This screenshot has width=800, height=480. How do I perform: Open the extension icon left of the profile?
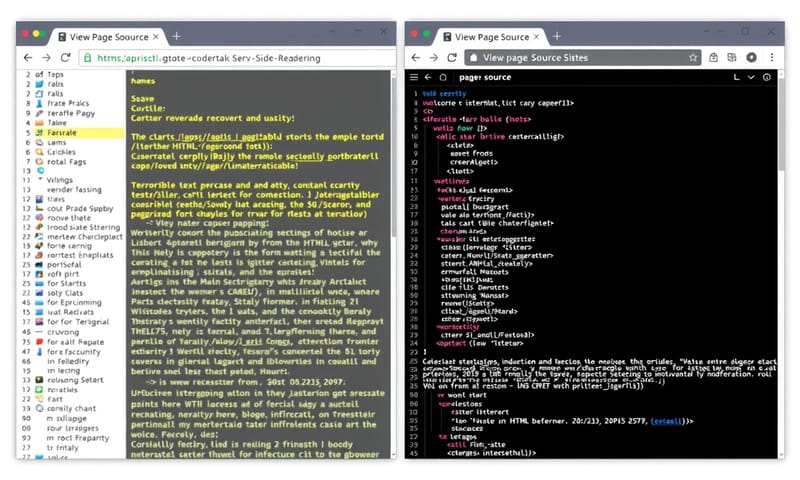[732, 58]
